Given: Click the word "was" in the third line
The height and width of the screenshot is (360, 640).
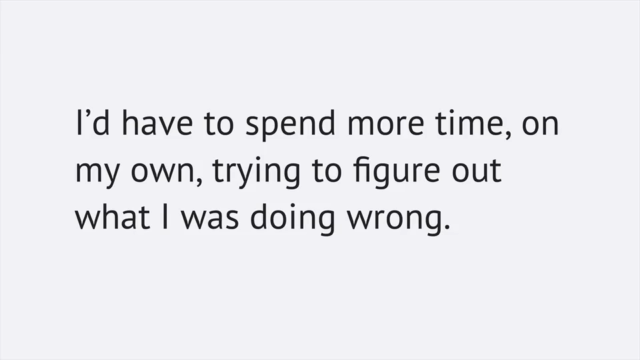Looking at the screenshot, I should (x=210, y=219).
